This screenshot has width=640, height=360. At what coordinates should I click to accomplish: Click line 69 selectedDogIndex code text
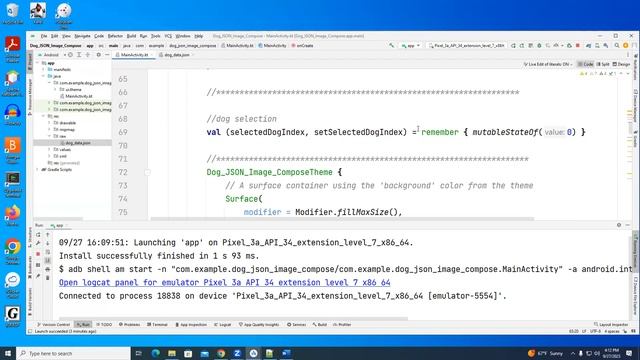268,132
